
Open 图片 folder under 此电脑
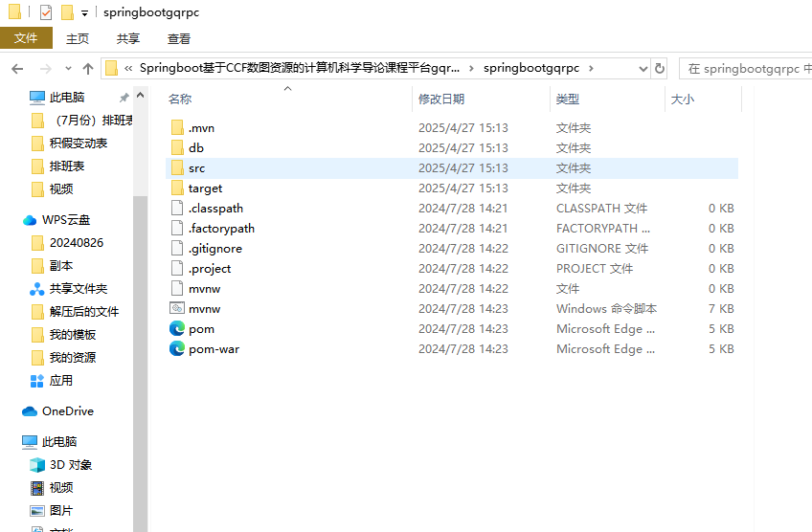[52, 510]
